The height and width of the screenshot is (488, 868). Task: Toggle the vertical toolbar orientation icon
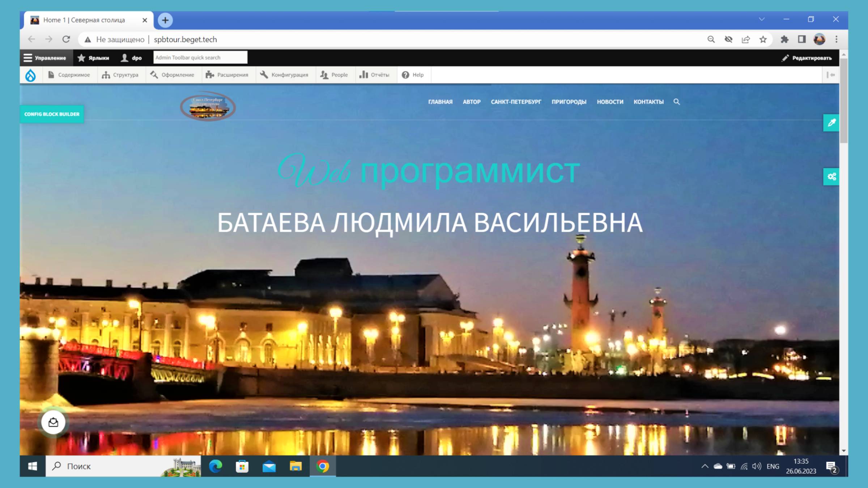[831, 75]
